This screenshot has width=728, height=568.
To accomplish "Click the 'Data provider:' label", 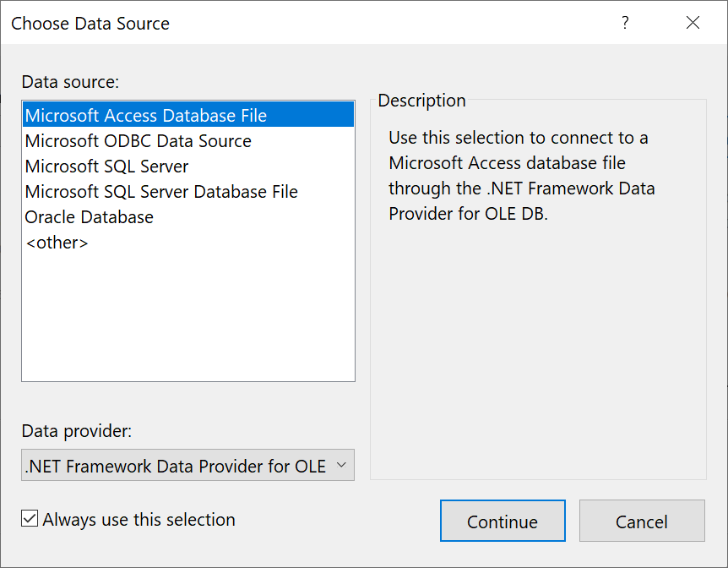I will click(x=77, y=431).
